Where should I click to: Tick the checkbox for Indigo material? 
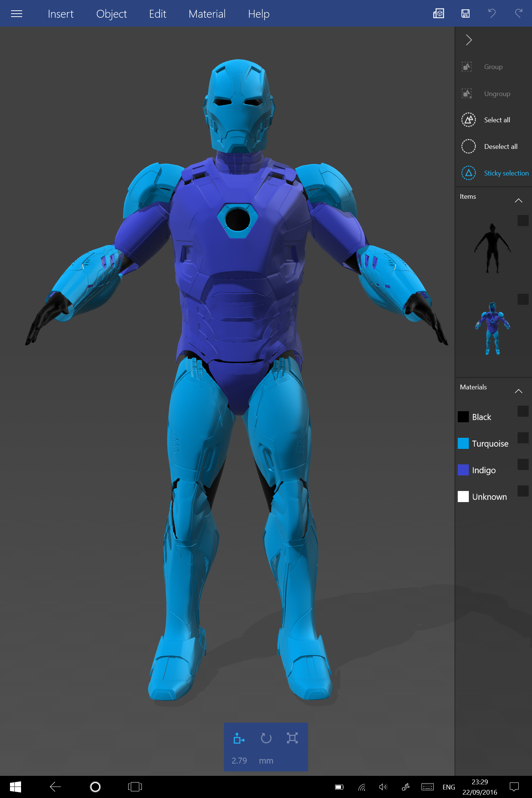click(523, 464)
